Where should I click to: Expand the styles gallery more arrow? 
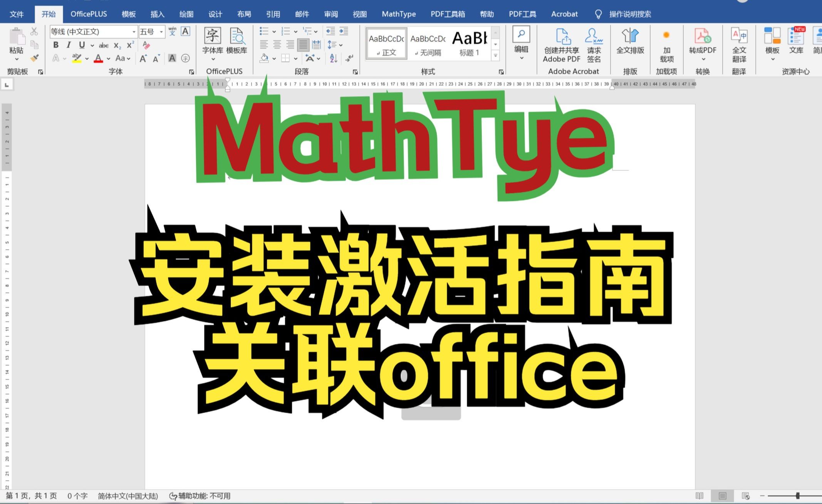click(496, 56)
